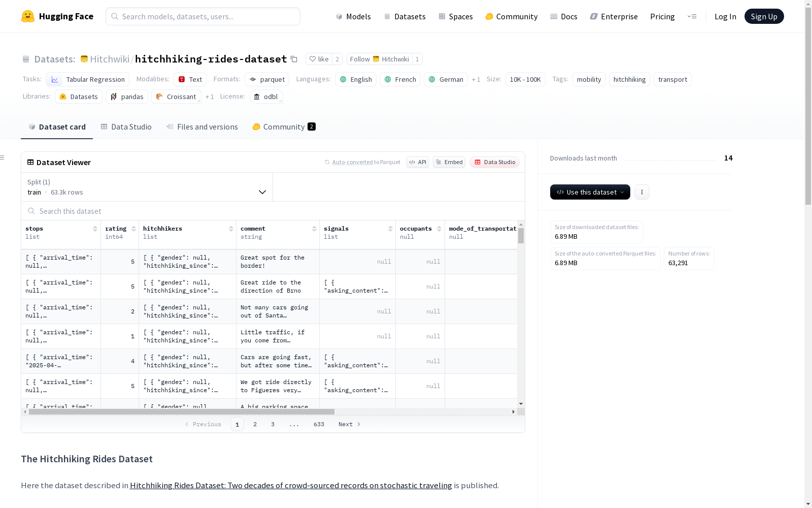
Task: Open the Files and versions tab
Action: [x=202, y=127]
